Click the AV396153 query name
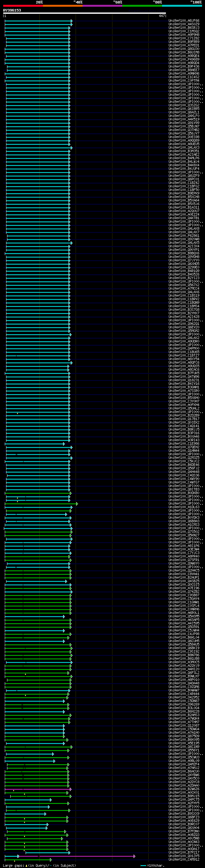 [12, 11]
